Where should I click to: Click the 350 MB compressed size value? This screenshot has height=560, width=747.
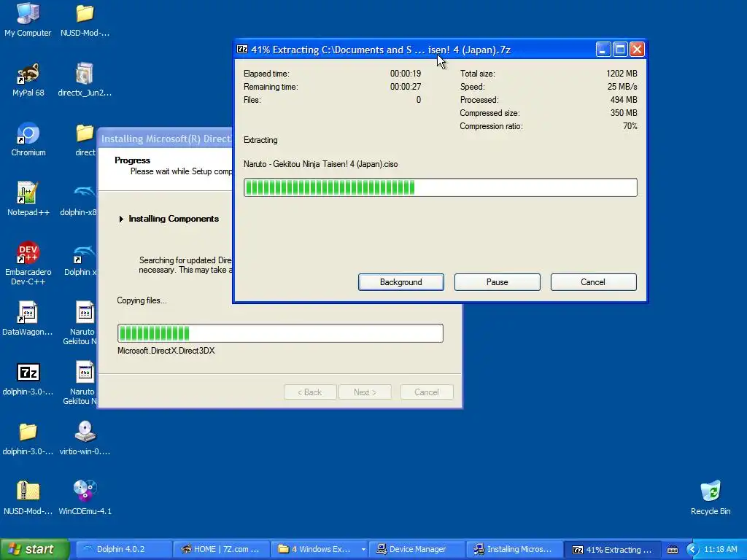click(624, 113)
